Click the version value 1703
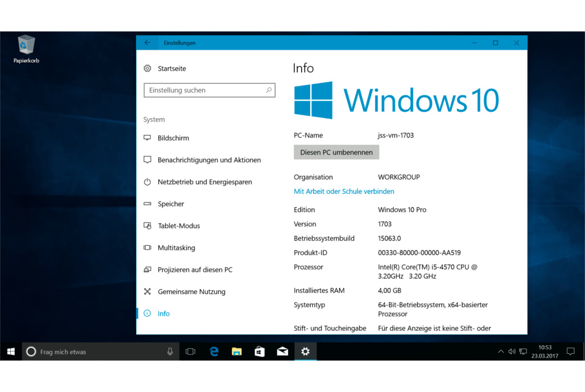The width and height of the screenshot is (585, 392). [384, 224]
